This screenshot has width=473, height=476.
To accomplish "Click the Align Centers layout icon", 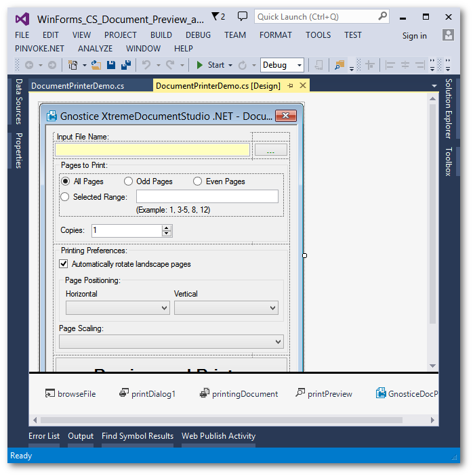I will tap(405, 65).
